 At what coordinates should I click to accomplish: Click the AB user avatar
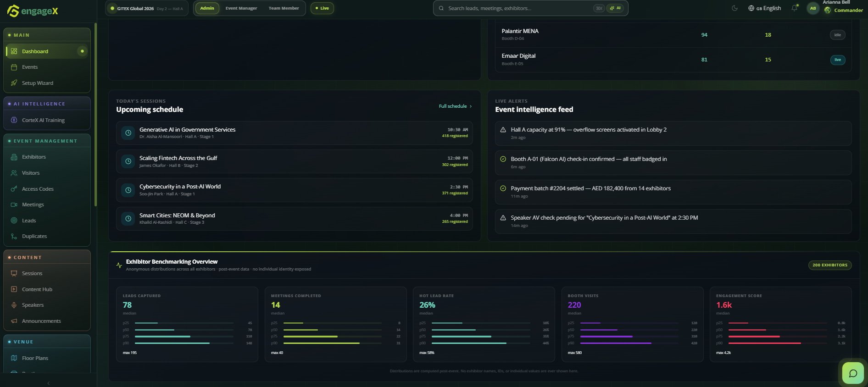pos(813,8)
